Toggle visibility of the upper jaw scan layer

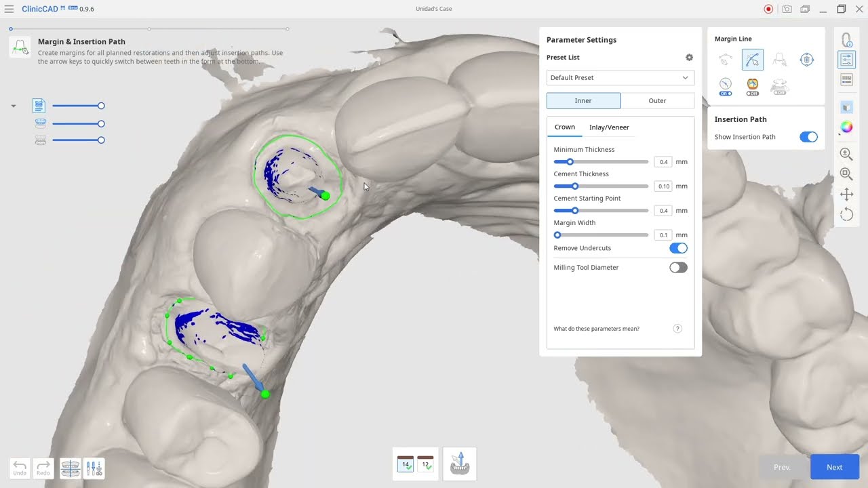click(40, 123)
